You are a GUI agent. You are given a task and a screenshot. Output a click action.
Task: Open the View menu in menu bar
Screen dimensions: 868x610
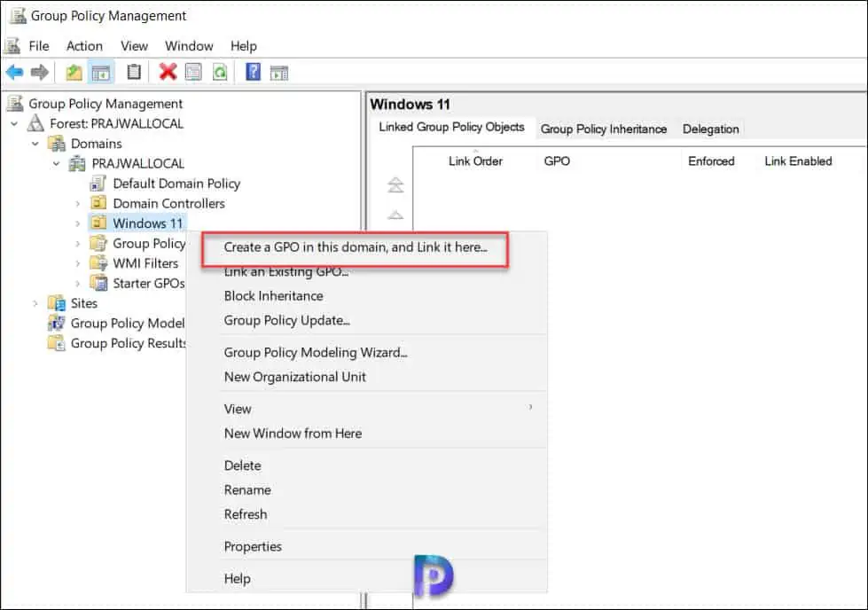pos(134,46)
